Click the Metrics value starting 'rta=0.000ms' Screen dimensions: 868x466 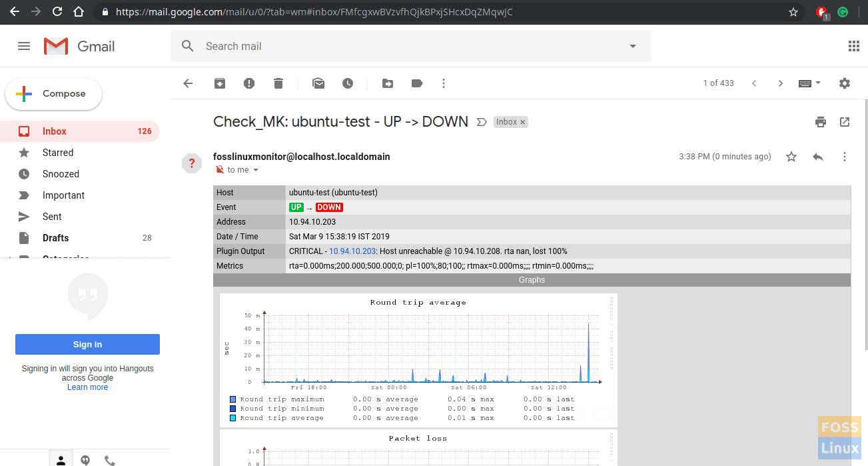[441, 266]
